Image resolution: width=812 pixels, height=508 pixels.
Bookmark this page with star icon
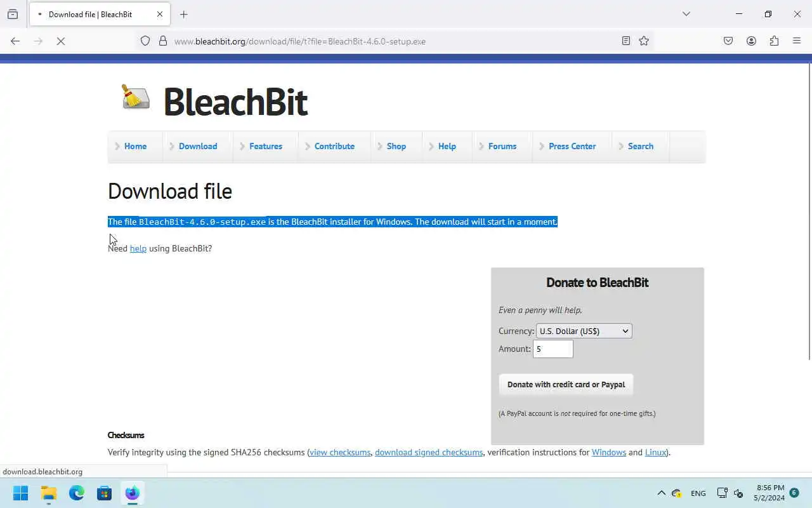point(644,41)
